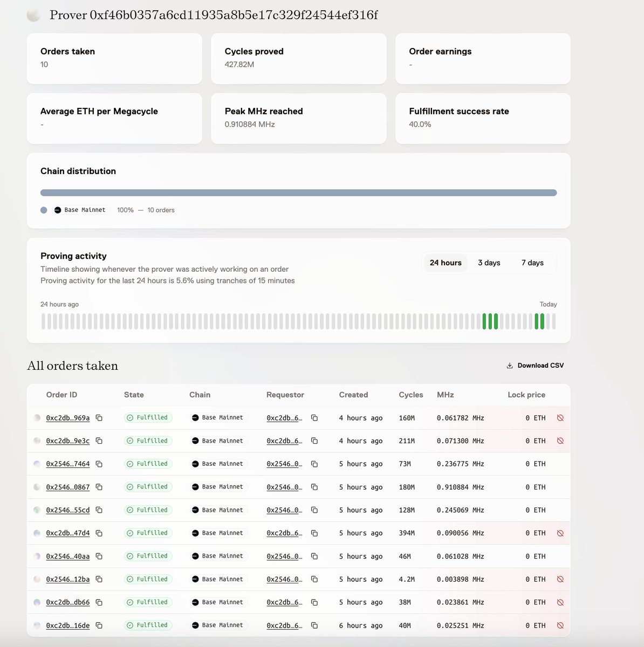Viewport: 644px width, 647px height.
Task: Click the Cycles proved 427.82M card
Action: 298,58
